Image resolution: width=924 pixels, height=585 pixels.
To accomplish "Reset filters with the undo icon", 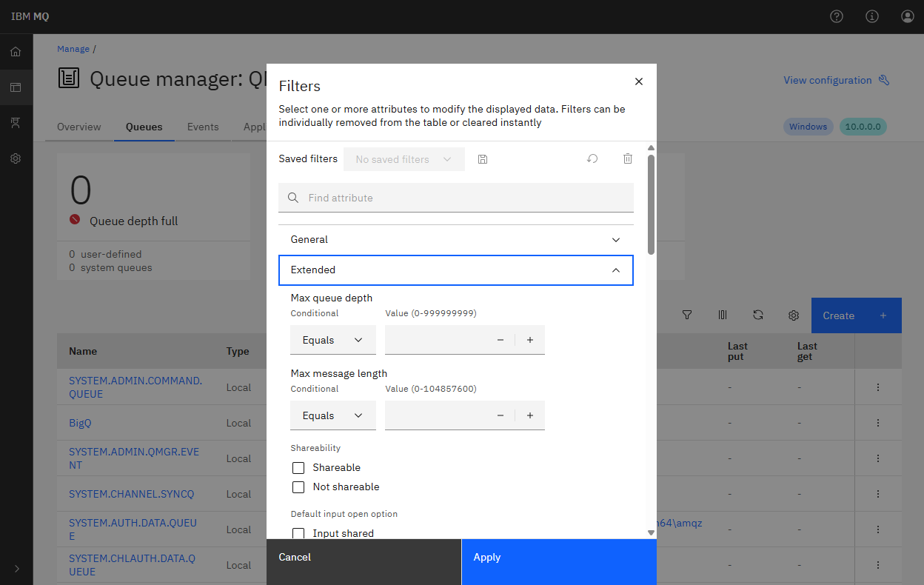I will tap(592, 159).
